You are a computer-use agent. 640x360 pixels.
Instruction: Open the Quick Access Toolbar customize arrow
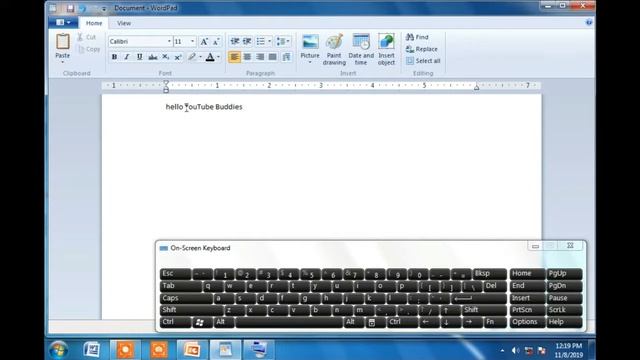click(x=104, y=9)
